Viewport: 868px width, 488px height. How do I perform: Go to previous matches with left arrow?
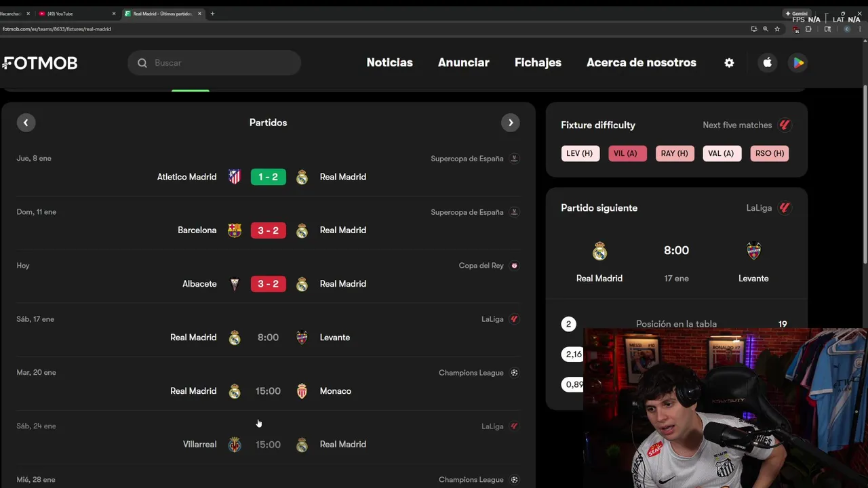(x=26, y=123)
